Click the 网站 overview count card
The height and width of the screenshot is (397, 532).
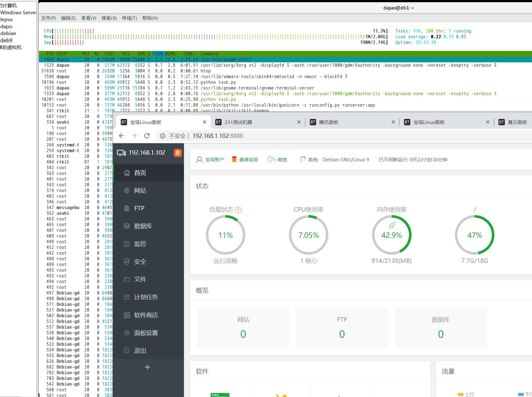pos(243,327)
